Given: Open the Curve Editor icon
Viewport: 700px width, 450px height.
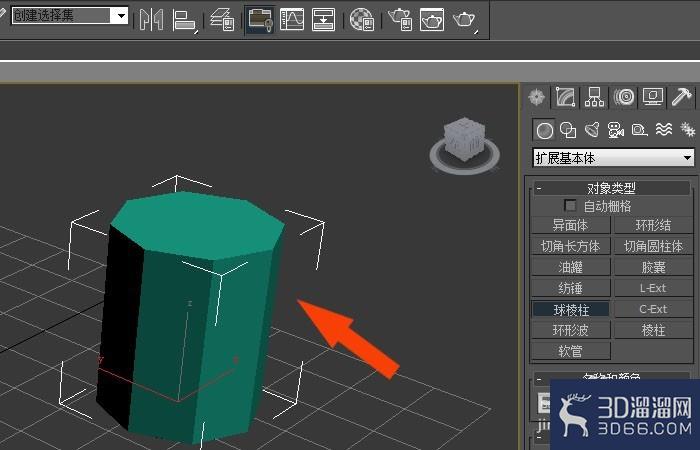Looking at the screenshot, I should click(292, 20).
